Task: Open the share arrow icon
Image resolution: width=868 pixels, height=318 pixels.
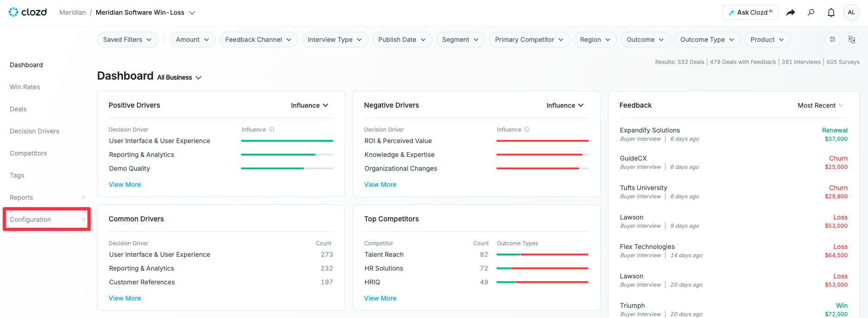Action: 791,12
